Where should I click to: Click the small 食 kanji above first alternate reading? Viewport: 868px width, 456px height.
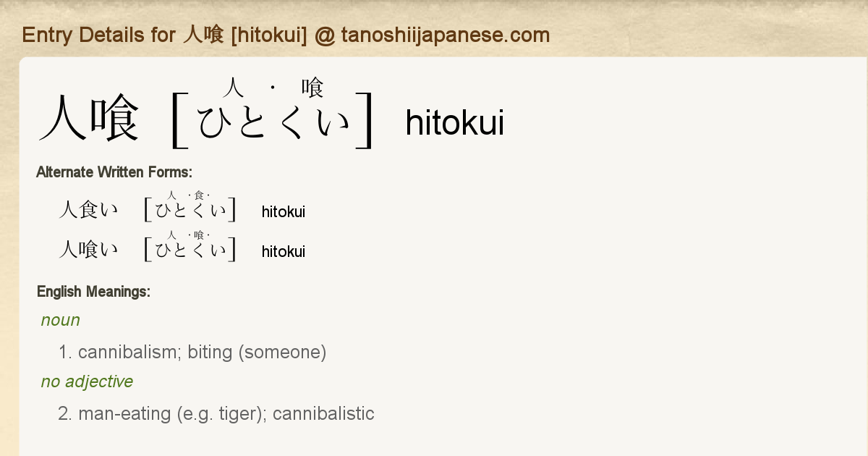199,195
